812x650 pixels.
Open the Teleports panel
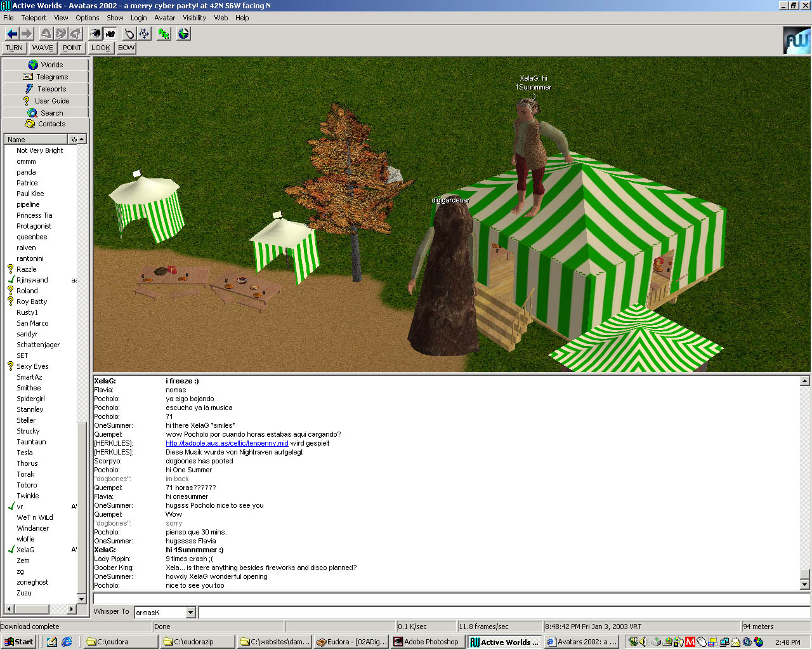[46, 89]
